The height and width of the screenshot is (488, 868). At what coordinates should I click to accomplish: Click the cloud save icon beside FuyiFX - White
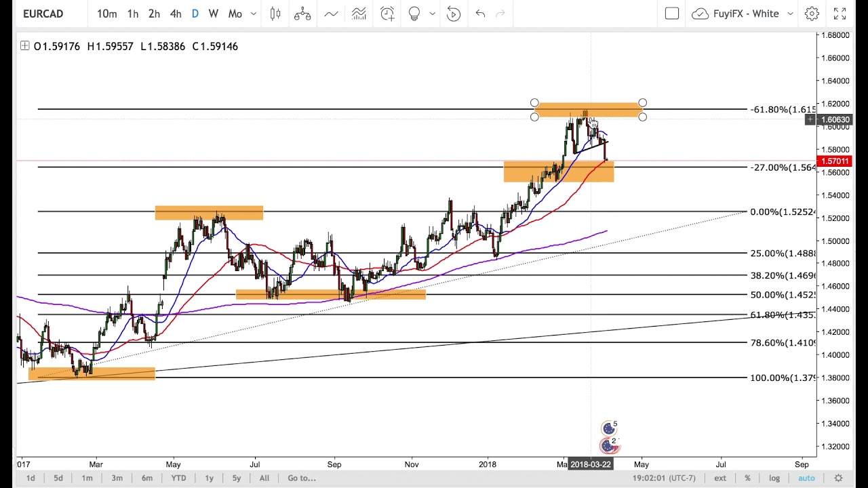coord(701,14)
